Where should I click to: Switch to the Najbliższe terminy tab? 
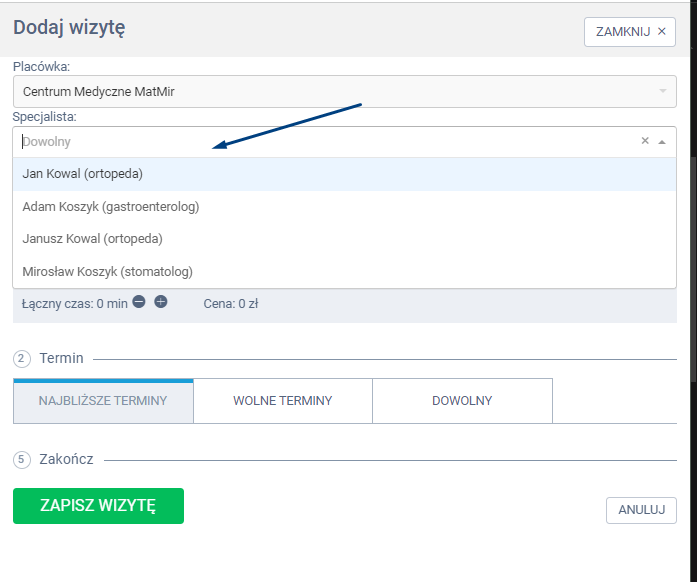coord(103,401)
